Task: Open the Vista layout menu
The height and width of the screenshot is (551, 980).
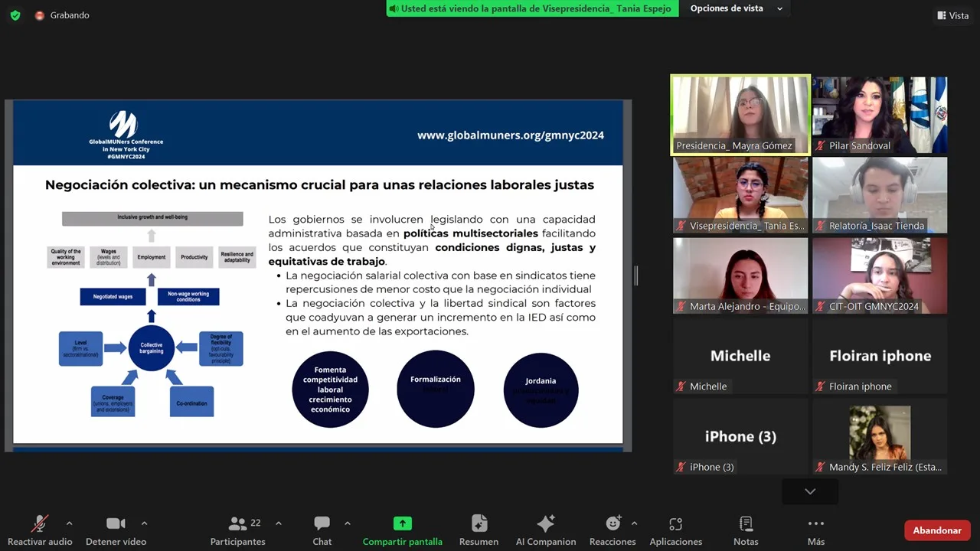Action: click(x=952, y=15)
